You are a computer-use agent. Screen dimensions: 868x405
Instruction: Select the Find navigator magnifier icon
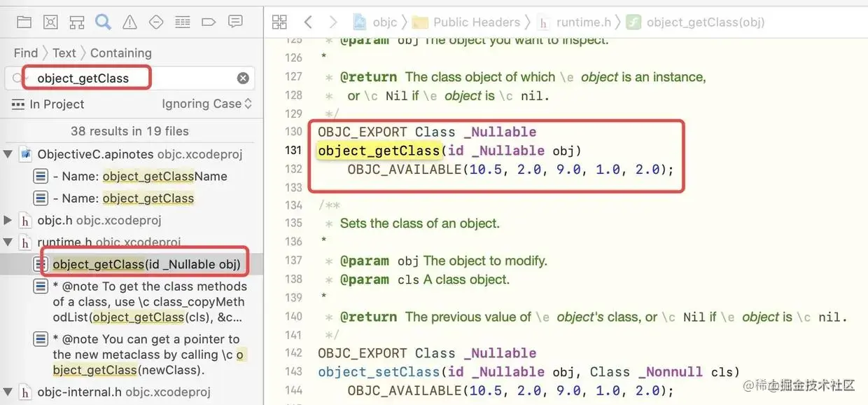(x=103, y=22)
